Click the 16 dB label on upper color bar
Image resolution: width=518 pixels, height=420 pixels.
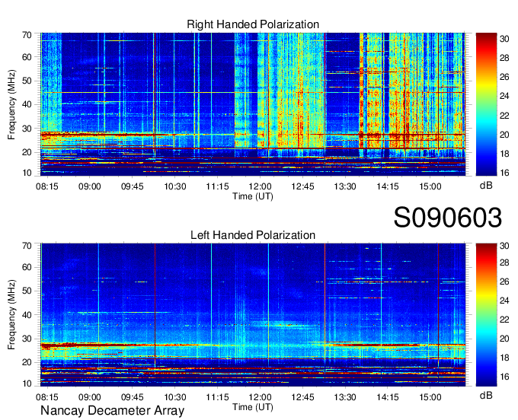pyautogui.click(x=504, y=173)
